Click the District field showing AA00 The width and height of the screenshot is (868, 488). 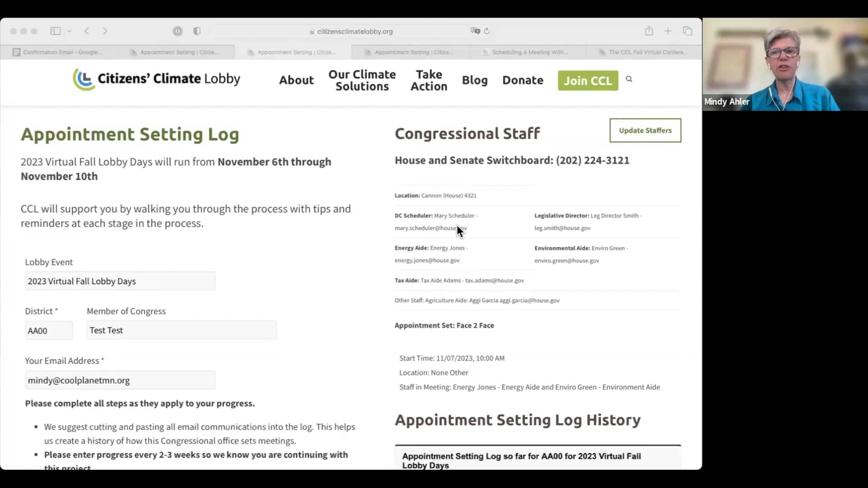tap(48, 330)
